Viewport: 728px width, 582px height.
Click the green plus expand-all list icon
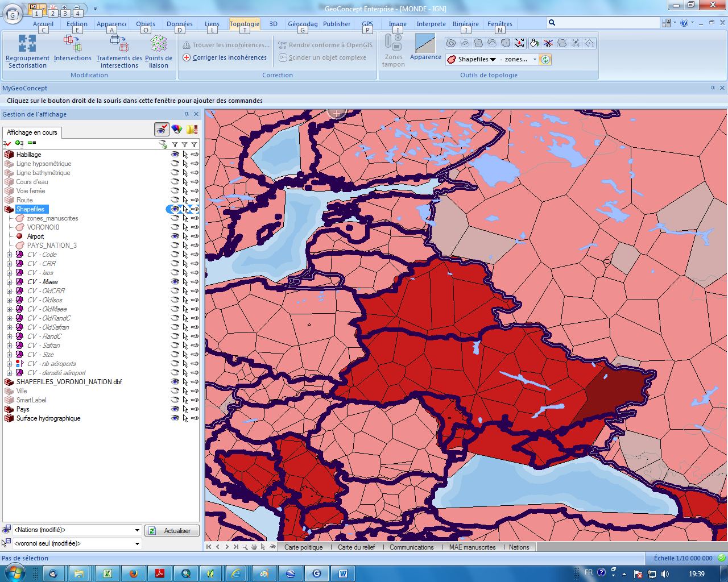pos(19,144)
